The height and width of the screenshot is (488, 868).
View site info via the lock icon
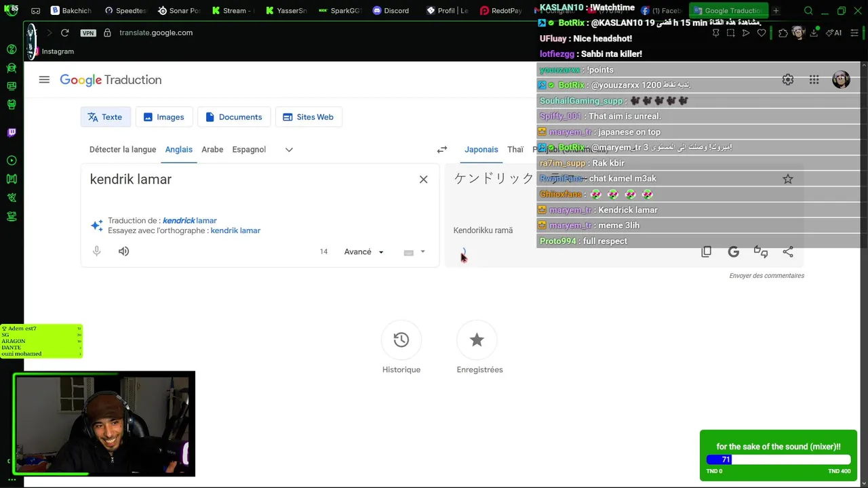click(107, 33)
